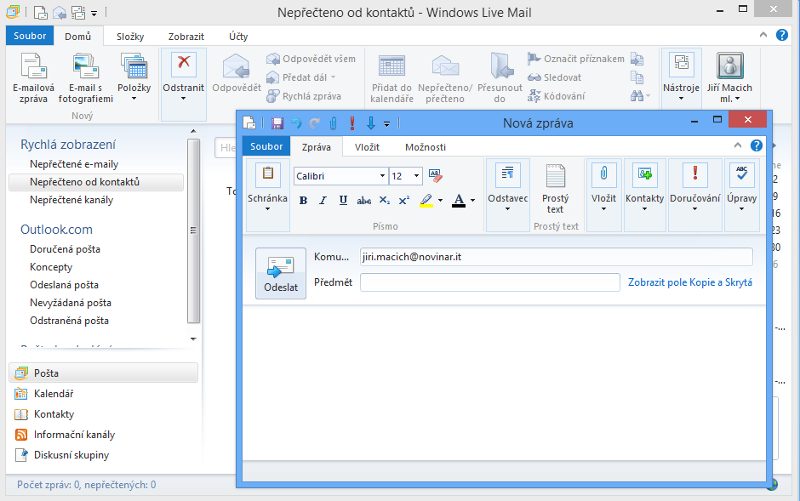This screenshot has width=800, height=501.
Task: Apply italic formatting to the text
Action: (x=323, y=200)
